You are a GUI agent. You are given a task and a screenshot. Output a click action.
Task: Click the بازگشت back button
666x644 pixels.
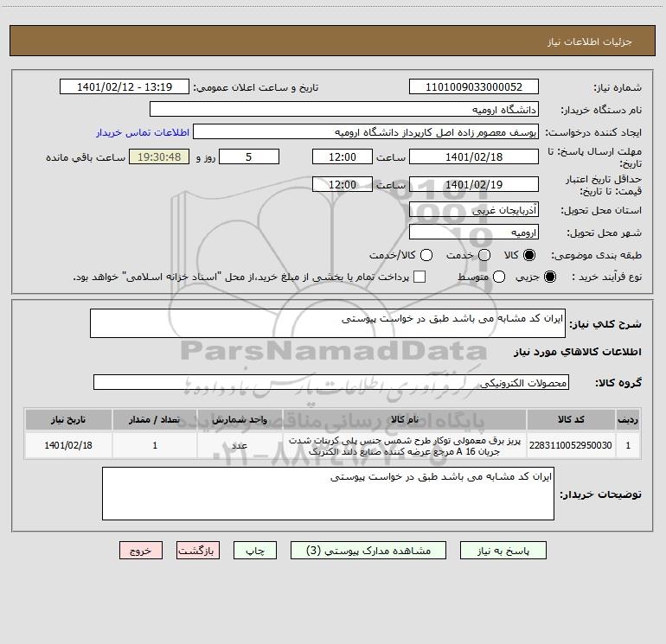click(x=198, y=551)
